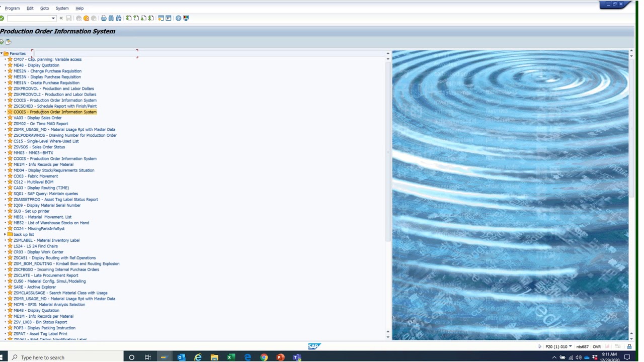Image resolution: width=644 pixels, height=362 pixels.
Task: Open Outlook from the taskbar
Action: 181,357
